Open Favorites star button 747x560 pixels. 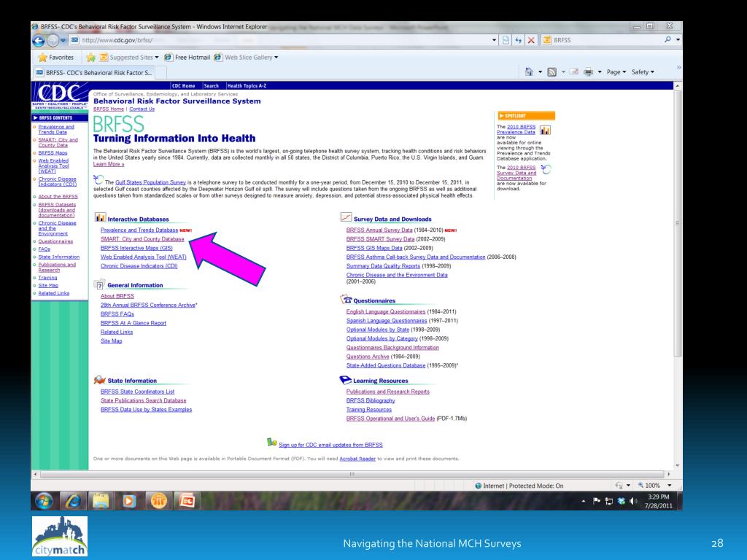click(55, 57)
